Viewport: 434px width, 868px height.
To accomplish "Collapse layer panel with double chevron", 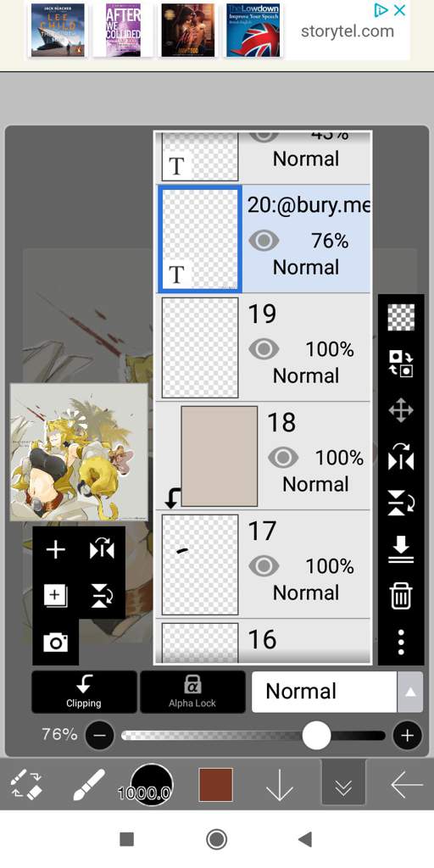I will click(x=343, y=786).
